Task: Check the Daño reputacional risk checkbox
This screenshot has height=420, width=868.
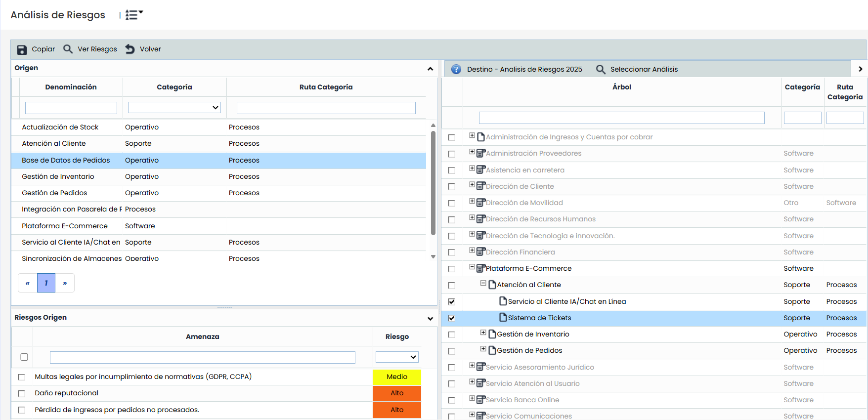Action: pos(22,394)
